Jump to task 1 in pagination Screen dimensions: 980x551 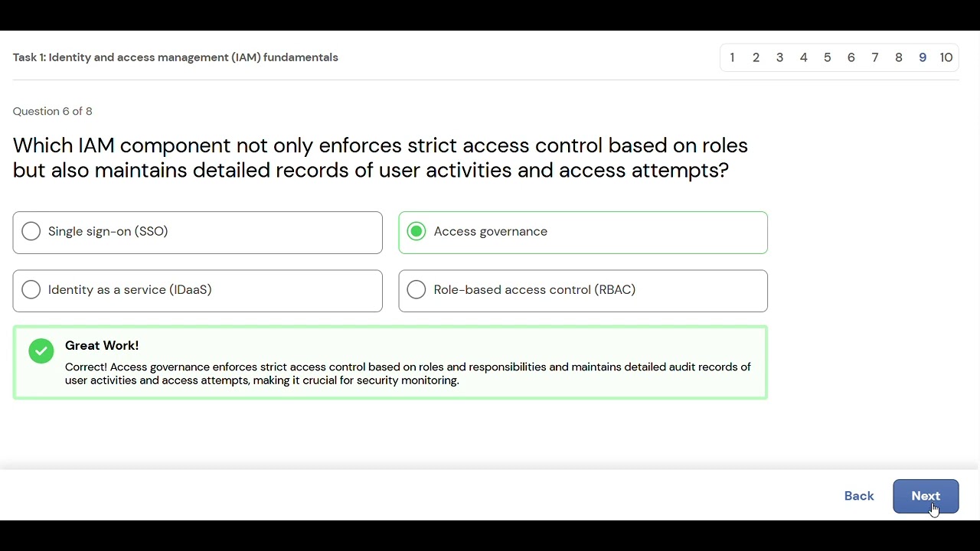point(732,57)
